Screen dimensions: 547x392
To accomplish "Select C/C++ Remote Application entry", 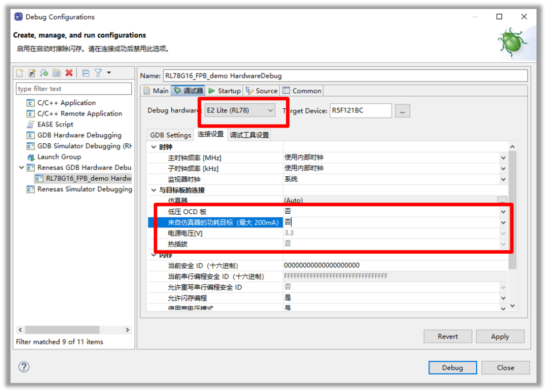I will click(80, 113).
